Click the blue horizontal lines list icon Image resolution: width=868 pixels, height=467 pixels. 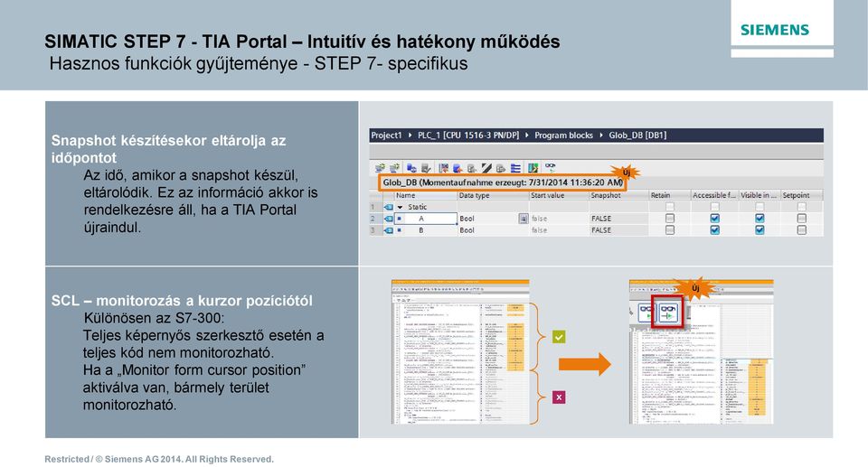pyautogui.click(x=516, y=168)
